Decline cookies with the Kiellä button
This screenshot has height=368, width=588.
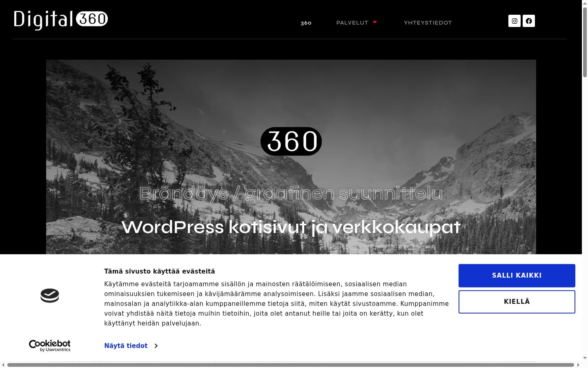(x=517, y=302)
